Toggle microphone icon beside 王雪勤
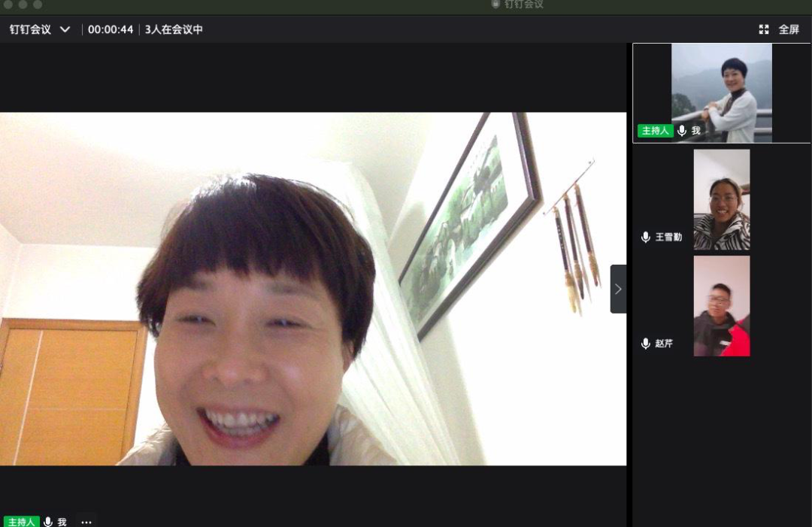Image resolution: width=812 pixels, height=527 pixels. 645,237
